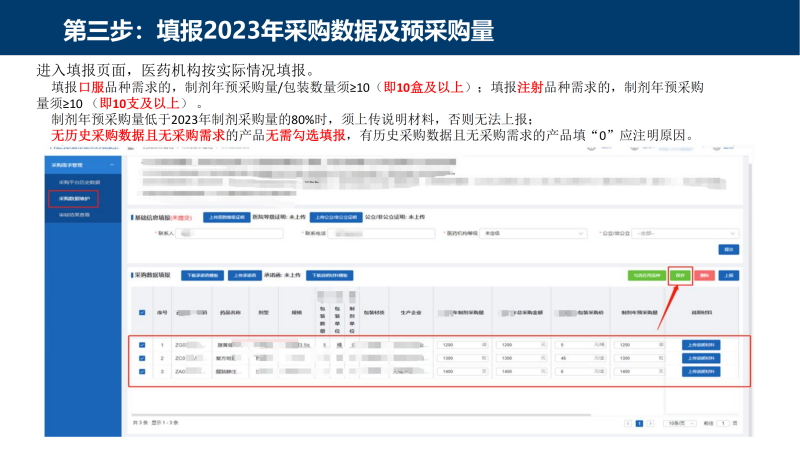Click 上传说明材料 button in row 3
Image resolution: width=800 pixels, height=450 pixels.
click(x=700, y=371)
